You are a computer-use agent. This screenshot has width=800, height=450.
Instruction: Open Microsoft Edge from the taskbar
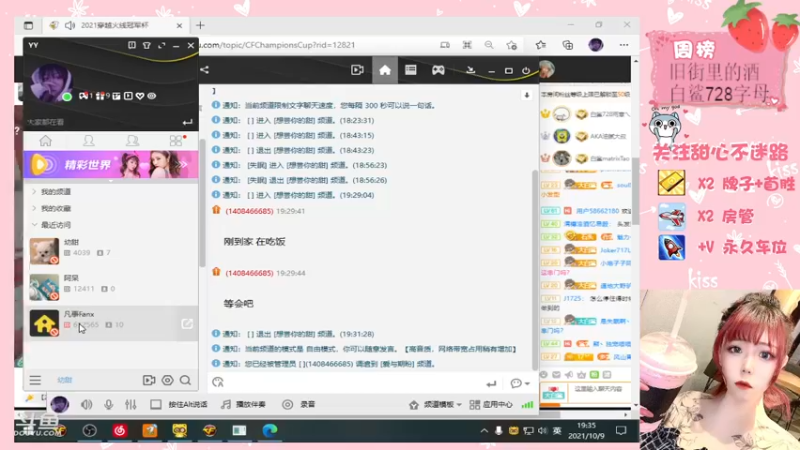click(x=270, y=431)
